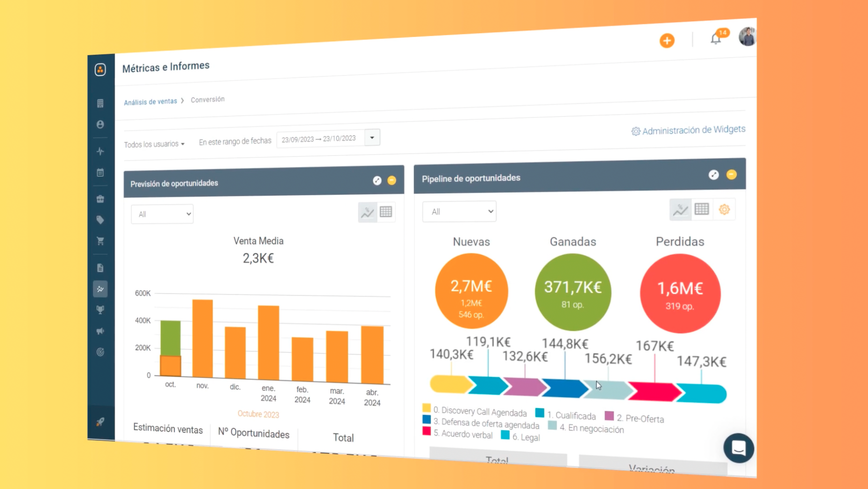
Task: Open the calendar icon in sidebar
Action: click(x=100, y=173)
